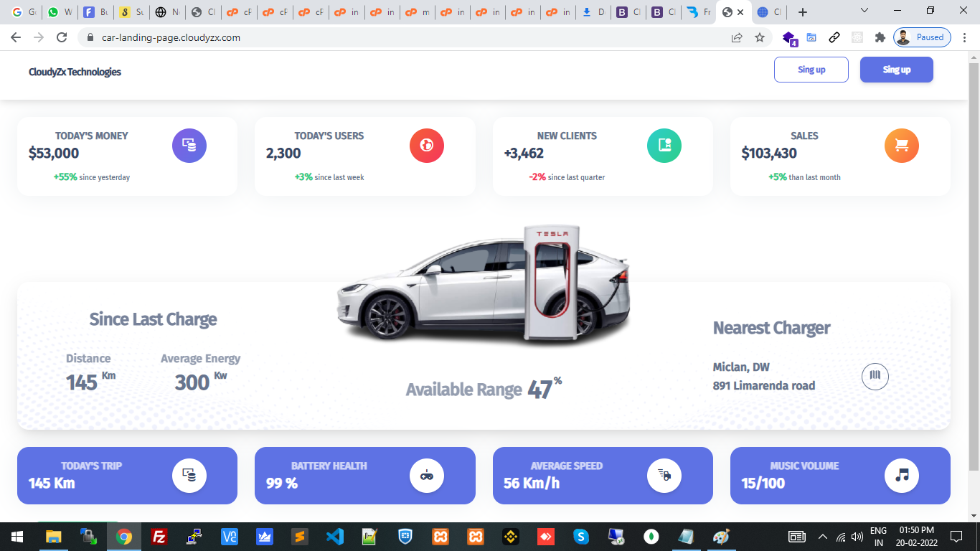The width and height of the screenshot is (980, 551).
Task: Open Paint from the taskbar
Action: (x=721, y=537)
